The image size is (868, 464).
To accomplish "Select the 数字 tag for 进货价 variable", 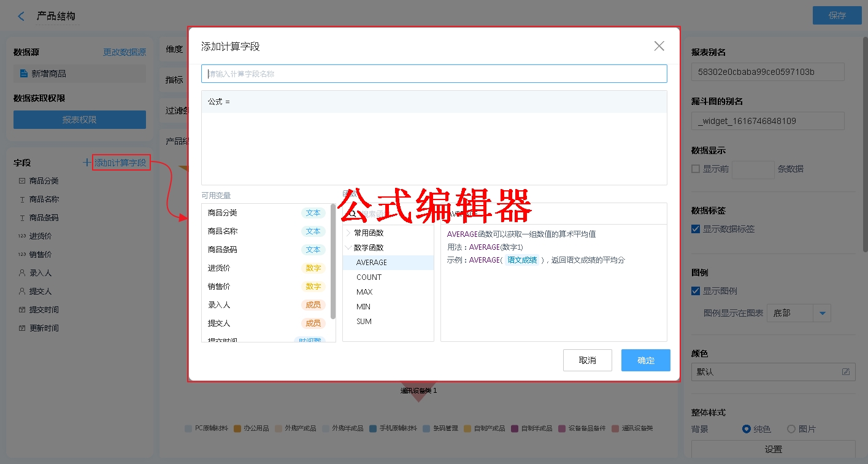I will click(313, 268).
